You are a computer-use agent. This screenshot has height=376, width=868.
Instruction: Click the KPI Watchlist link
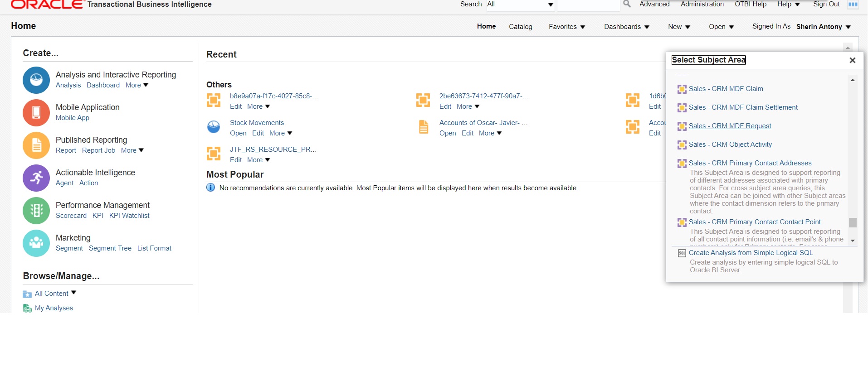pyautogui.click(x=129, y=216)
